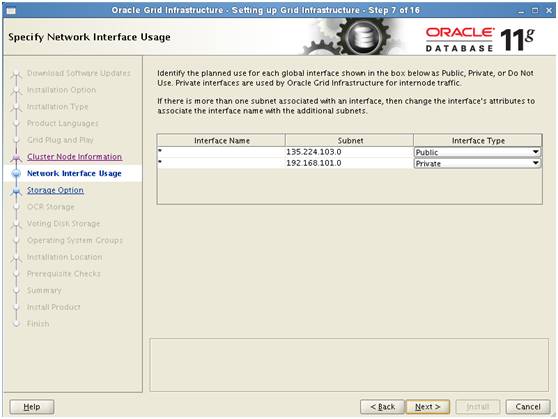Image resolution: width=558 pixels, height=419 pixels.
Task: Jump to Cluster Node Information step
Action: [74, 157]
